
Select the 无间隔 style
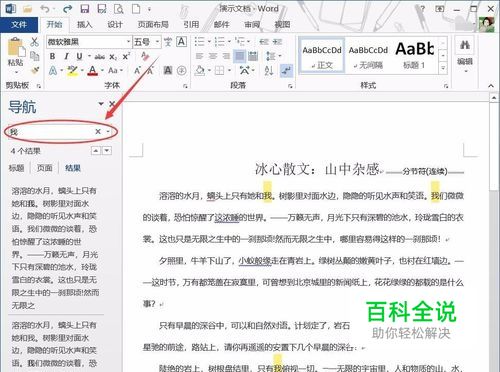click(x=368, y=56)
